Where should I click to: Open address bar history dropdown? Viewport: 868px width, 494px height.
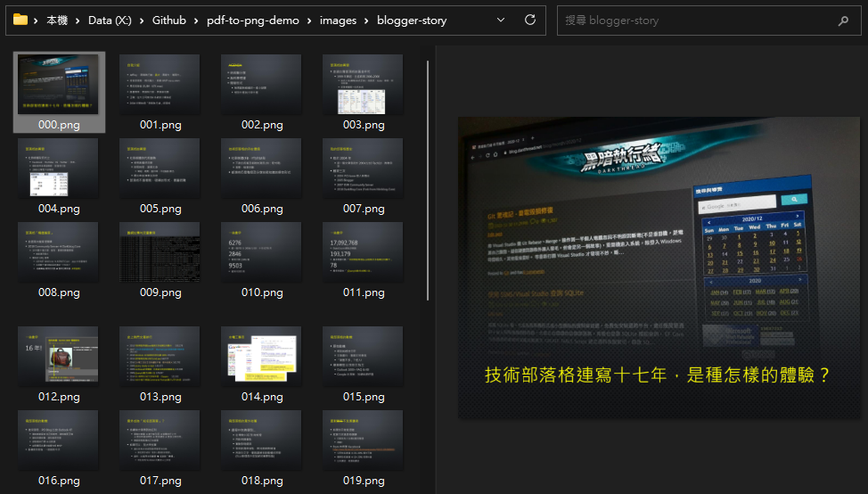502,20
